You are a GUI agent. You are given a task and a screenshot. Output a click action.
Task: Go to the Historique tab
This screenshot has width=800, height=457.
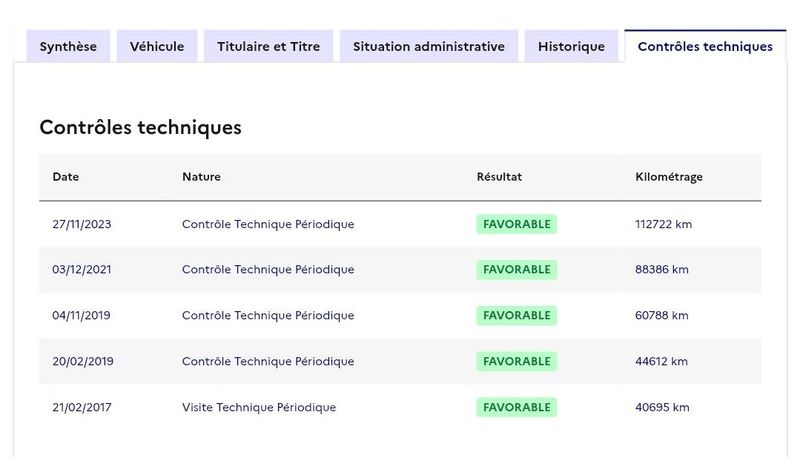coord(571,47)
